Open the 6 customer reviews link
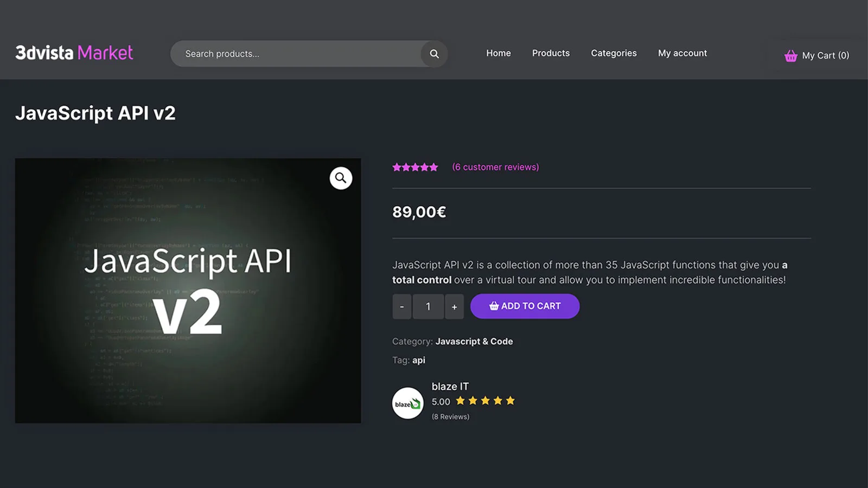Image resolution: width=868 pixels, height=488 pixels. click(x=495, y=167)
